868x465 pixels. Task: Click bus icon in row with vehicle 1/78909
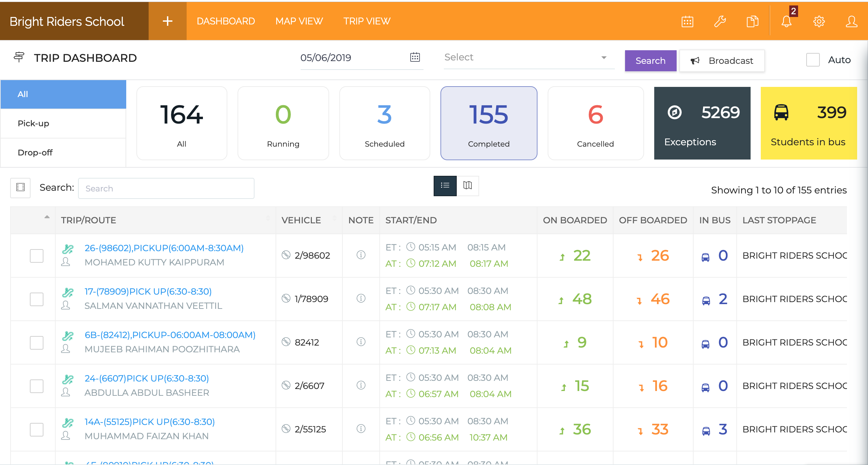point(706,301)
